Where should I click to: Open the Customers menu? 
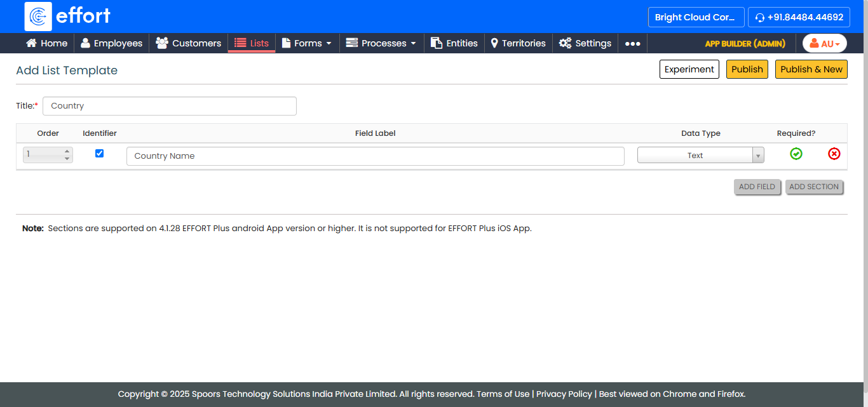point(189,43)
